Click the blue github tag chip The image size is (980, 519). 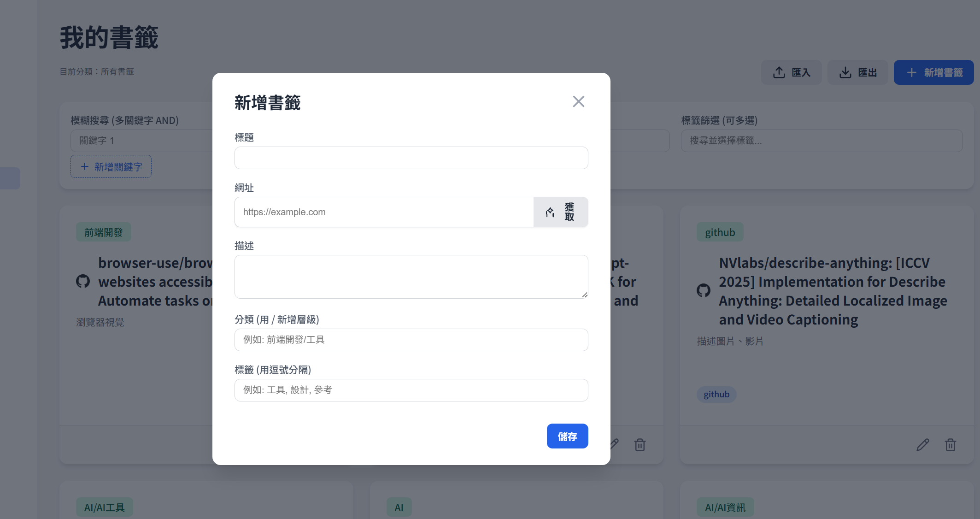pos(716,395)
